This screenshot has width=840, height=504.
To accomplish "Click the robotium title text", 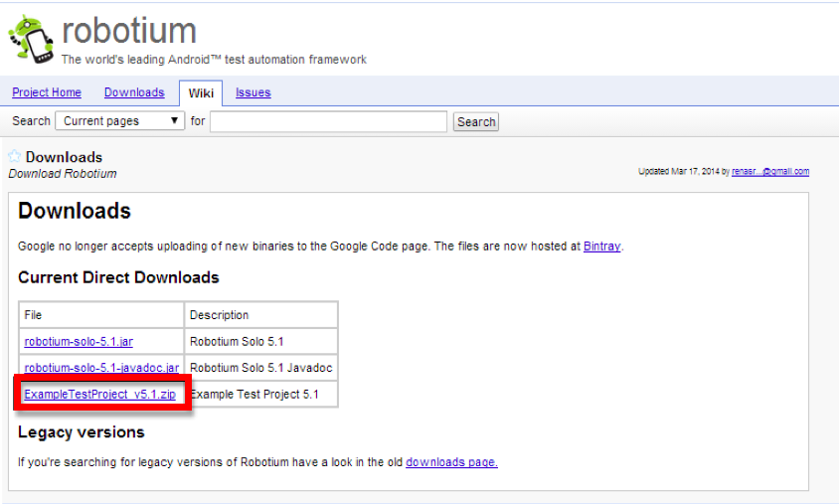I will pyautogui.click(x=129, y=31).
